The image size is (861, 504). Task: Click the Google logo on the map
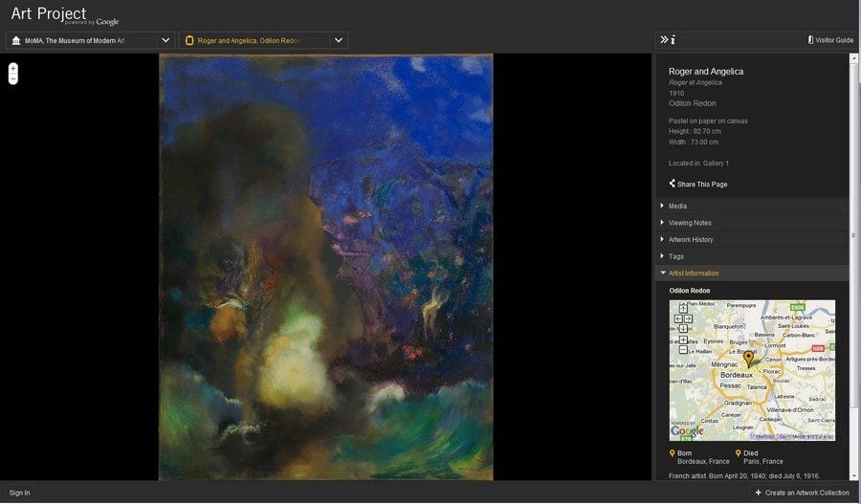point(687,431)
